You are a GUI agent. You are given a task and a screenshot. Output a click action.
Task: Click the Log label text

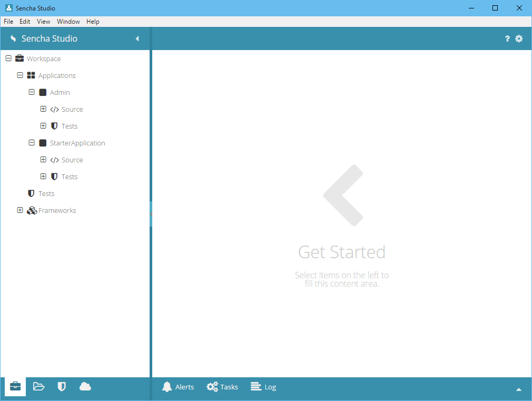pyautogui.click(x=270, y=387)
